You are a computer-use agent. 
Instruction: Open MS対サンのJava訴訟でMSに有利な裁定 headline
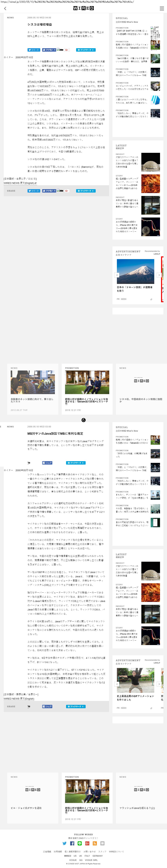click(x=55, y=433)
